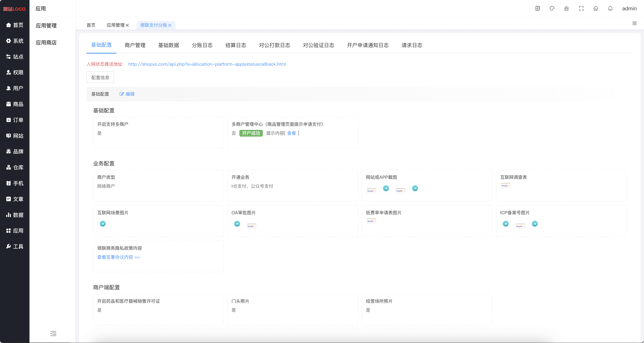Screen dimensions: 644x343
Task: Click the theme palette icon in the top bar
Action: coord(552,8)
